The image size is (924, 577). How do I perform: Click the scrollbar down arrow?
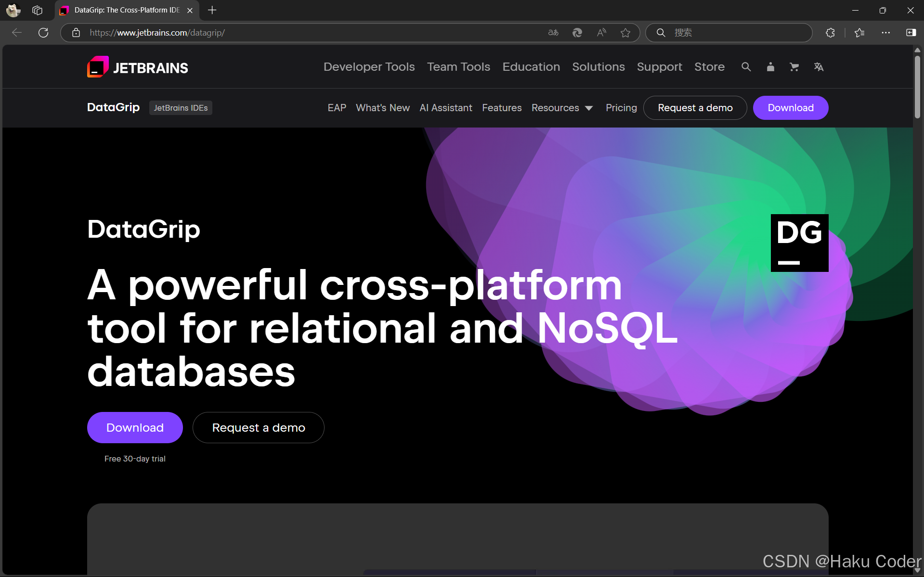click(x=917, y=570)
